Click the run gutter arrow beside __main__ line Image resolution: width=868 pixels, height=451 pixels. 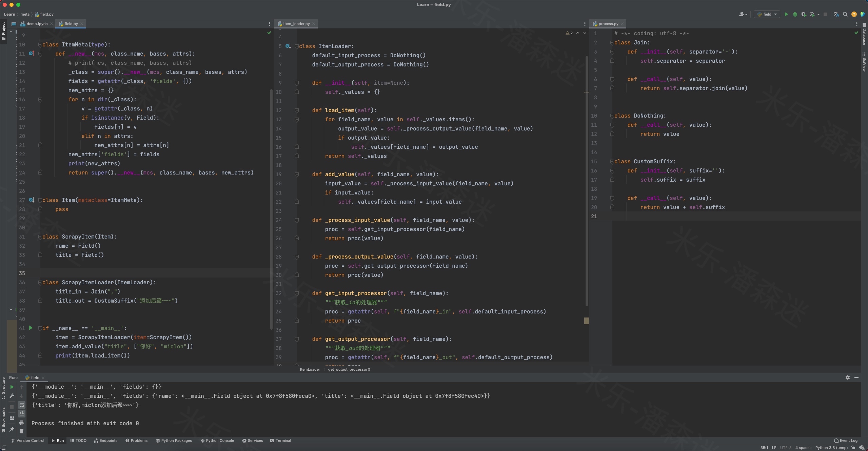(x=31, y=328)
